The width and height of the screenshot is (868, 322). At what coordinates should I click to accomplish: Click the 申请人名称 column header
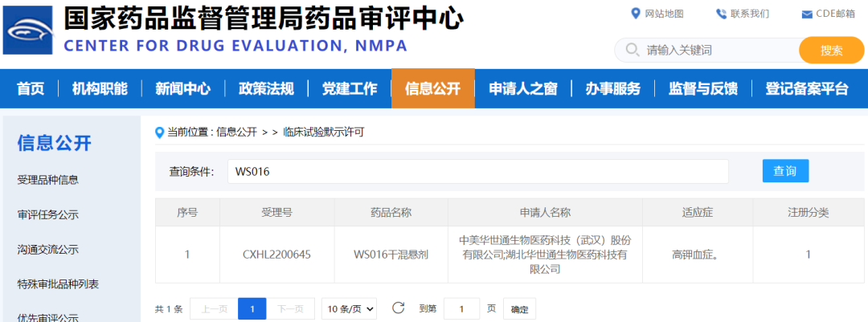(x=545, y=213)
